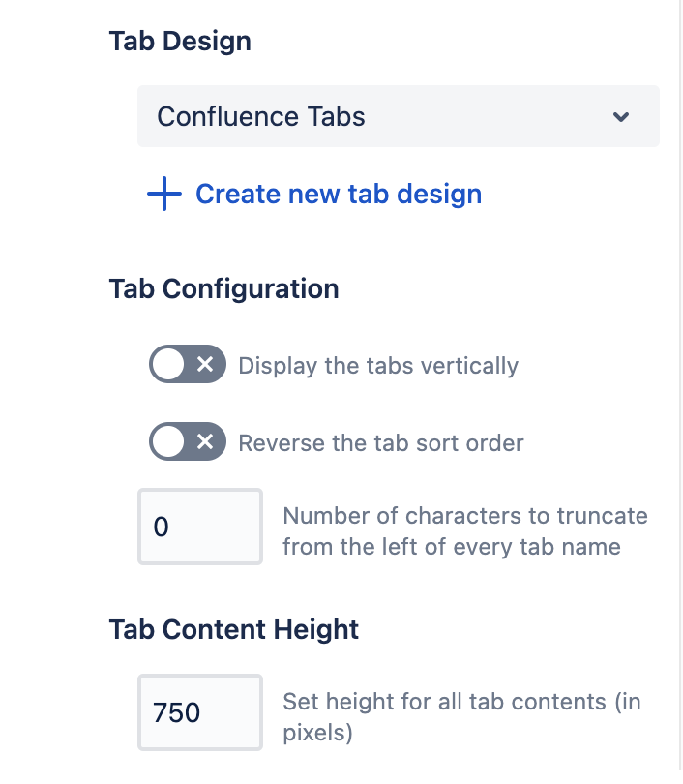Viewport: 683px width, 784px height.
Task: Focus the tab content height field showing 750
Action: (x=200, y=712)
